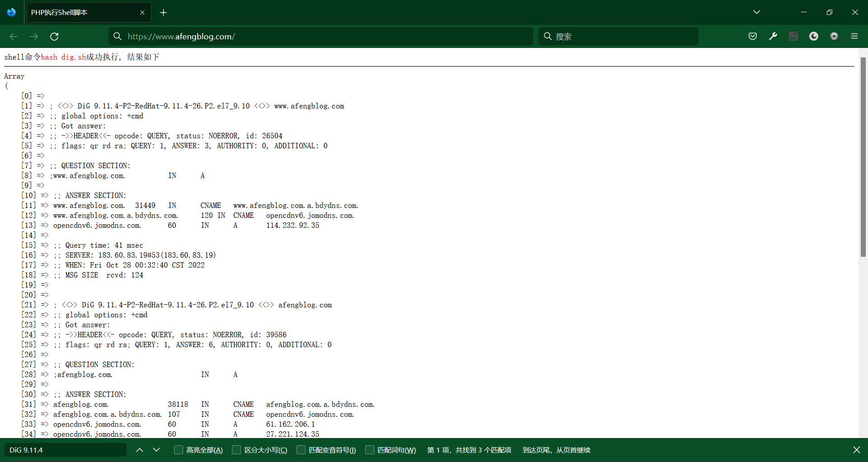Open the tab list dropdown chevron
Viewport: 868px width, 462px height.
click(x=757, y=12)
